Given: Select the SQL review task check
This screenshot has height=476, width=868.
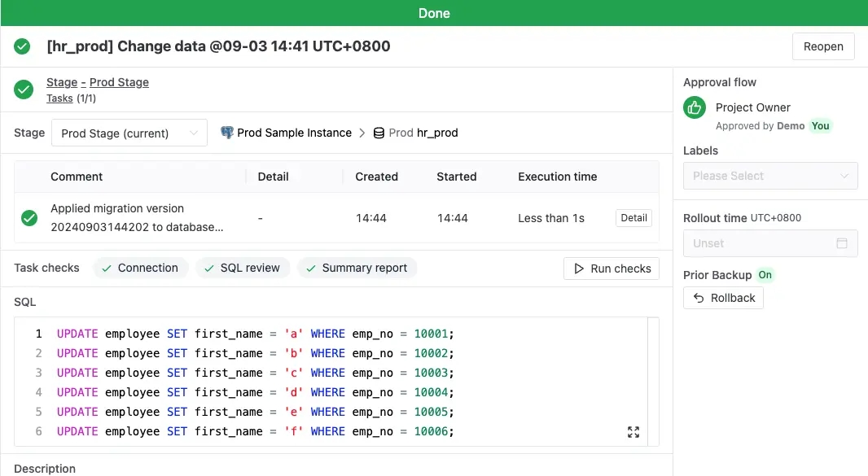Looking at the screenshot, I should click(243, 268).
